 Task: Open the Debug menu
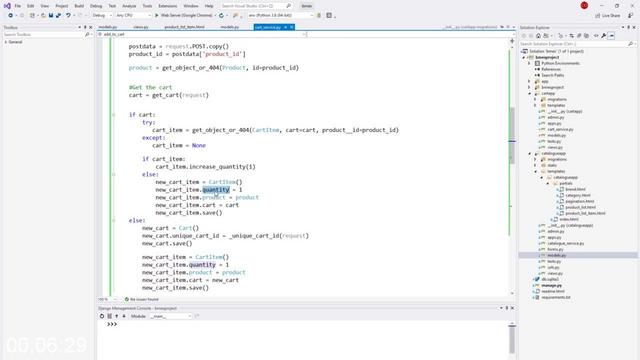tap(96, 6)
